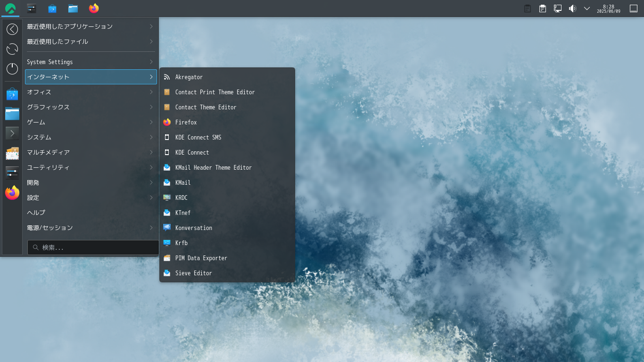Screen dimensions: 644x362
Task: Launch KMail Header Theme Editor
Action: pos(227,167)
